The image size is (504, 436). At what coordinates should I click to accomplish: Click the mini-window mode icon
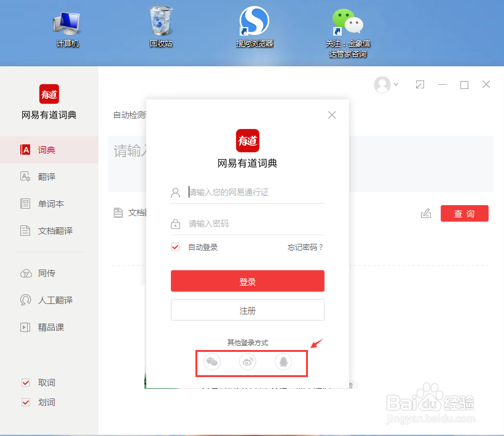point(420,85)
